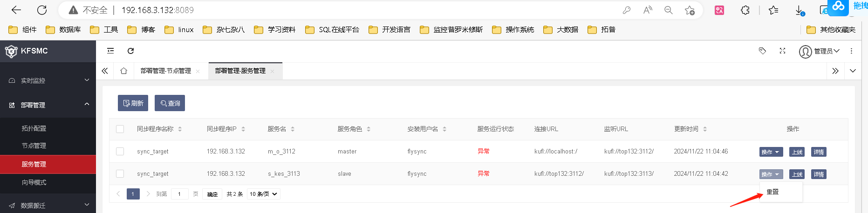Open the 10 条/页 page size dropdown
This screenshot has height=213, width=868.
(263, 194)
